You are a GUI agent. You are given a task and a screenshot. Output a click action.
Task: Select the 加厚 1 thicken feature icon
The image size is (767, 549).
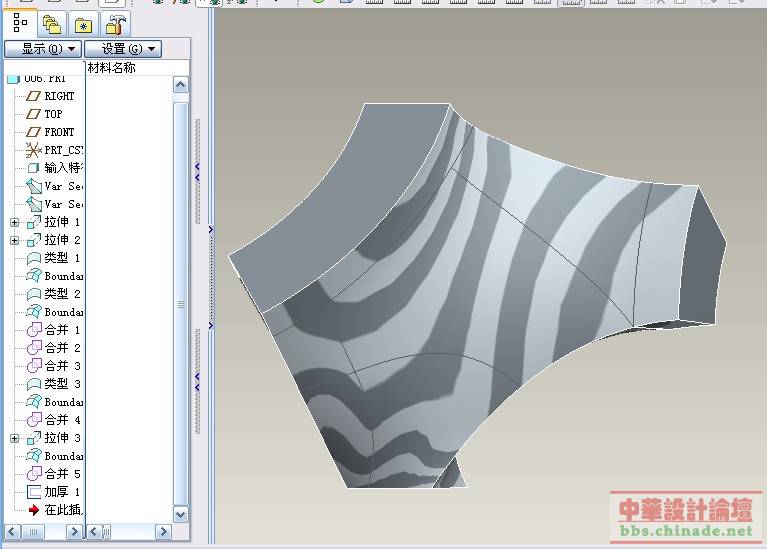(x=33, y=492)
